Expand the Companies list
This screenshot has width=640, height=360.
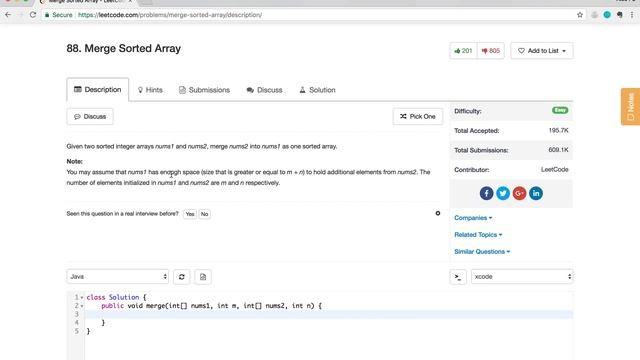(x=473, y=218)
